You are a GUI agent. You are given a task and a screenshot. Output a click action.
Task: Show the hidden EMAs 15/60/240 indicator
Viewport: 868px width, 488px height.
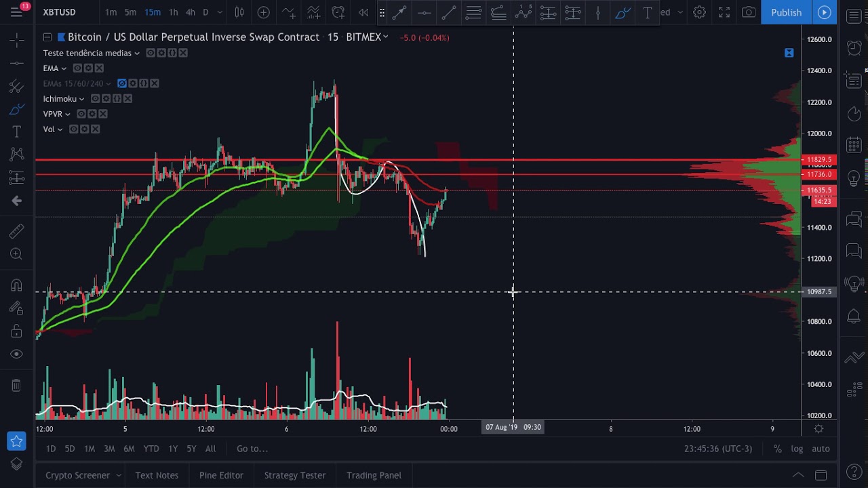pos(122,83)
